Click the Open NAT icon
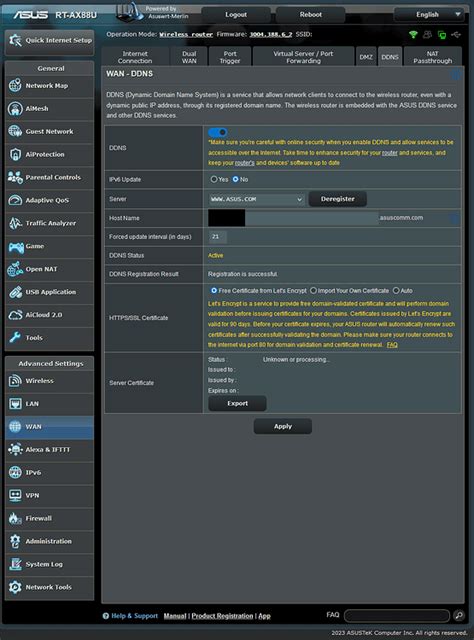The width and height of the screenshot is (474, 640). click(x=15, y=269)
